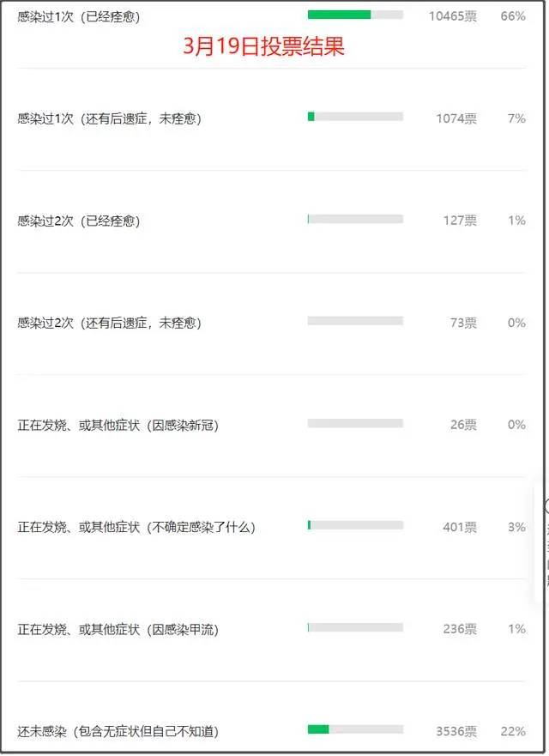Click the 10465票 vote count
549x756 pixels.
(x=453, y=16)
